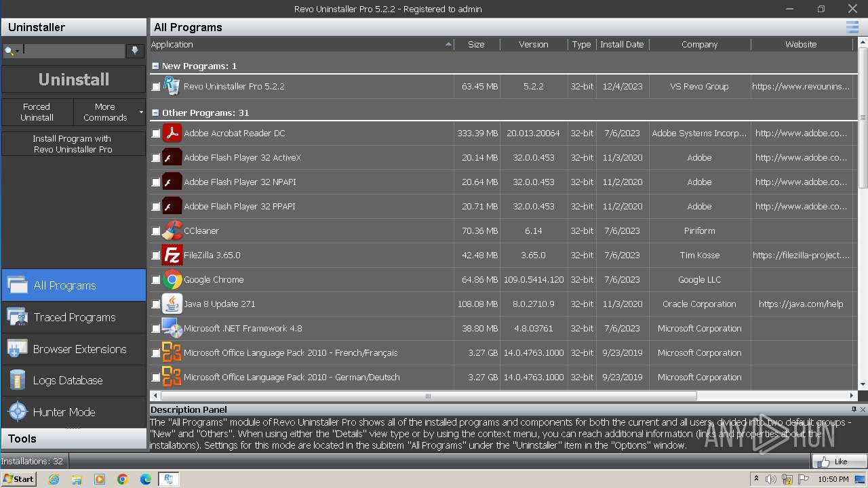
Task: Click the vertical scrollbar down arrow
Action: pyautogui.click(x=863, y=385)
